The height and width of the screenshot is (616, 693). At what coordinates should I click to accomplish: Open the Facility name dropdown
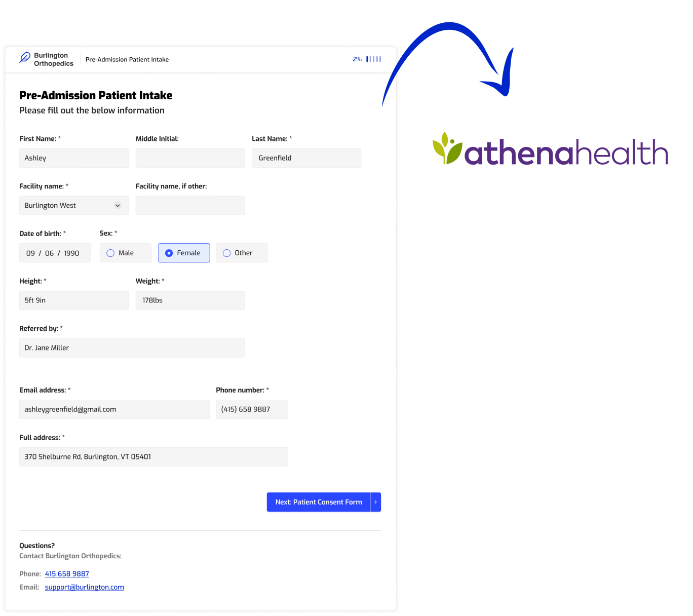coord(74,206)
